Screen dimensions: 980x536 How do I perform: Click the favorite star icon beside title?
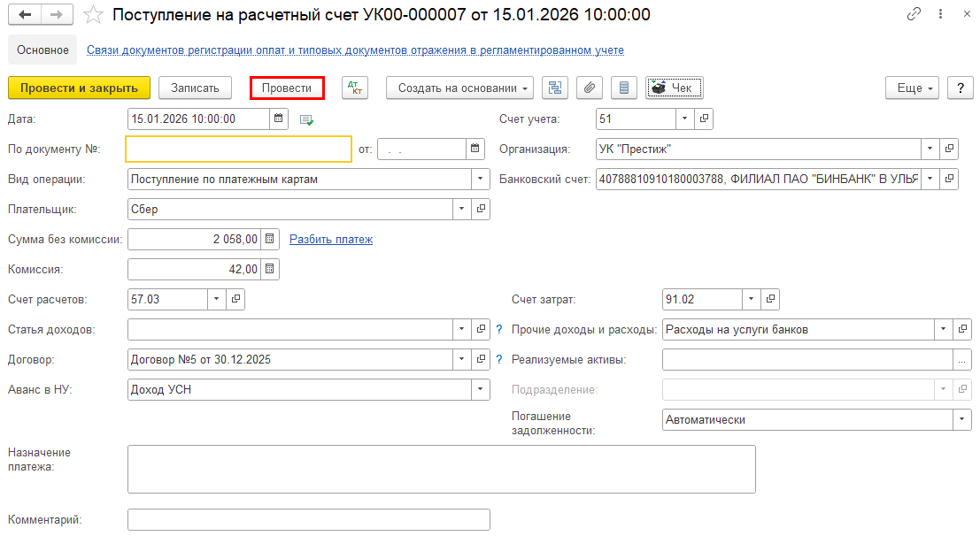click(91, 15)
